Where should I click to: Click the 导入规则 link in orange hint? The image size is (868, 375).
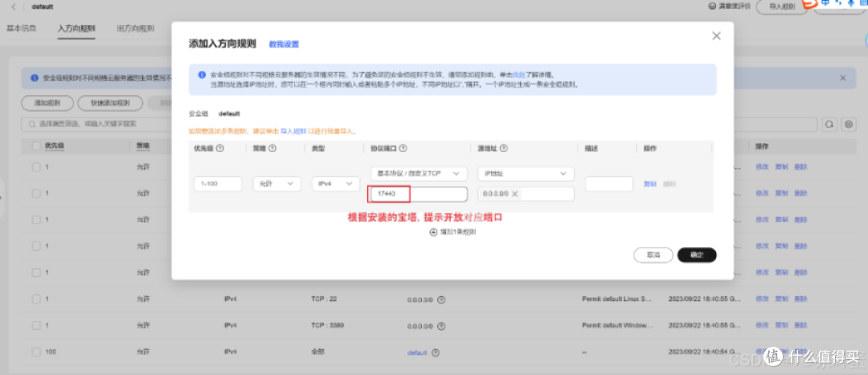pyautogui.click(x=295, y=132)
